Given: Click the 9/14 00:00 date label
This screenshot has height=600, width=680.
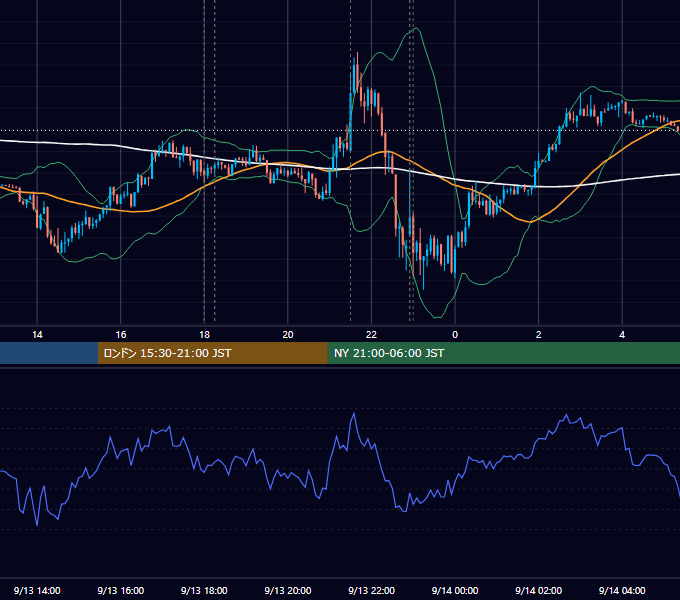Looking at the screenshot, I should click(455, 590).
